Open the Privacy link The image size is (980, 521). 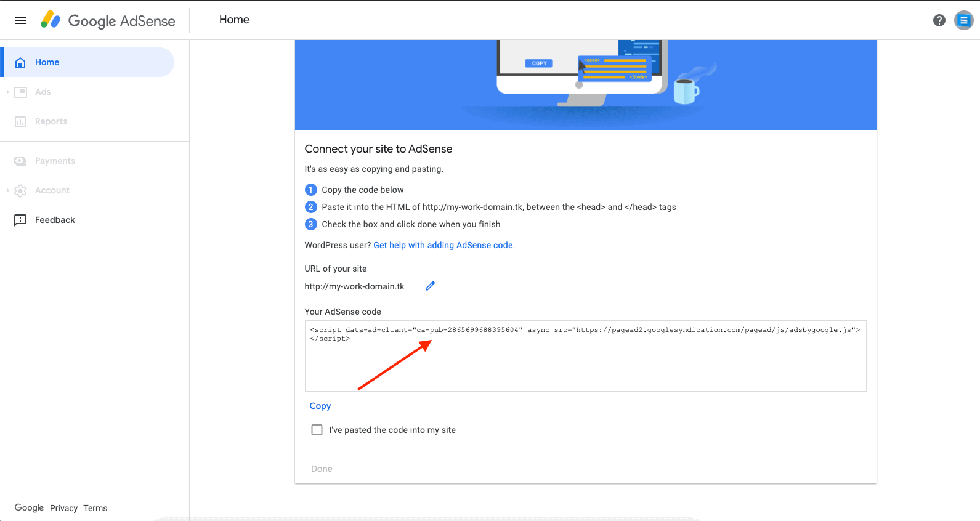[63, 508]
